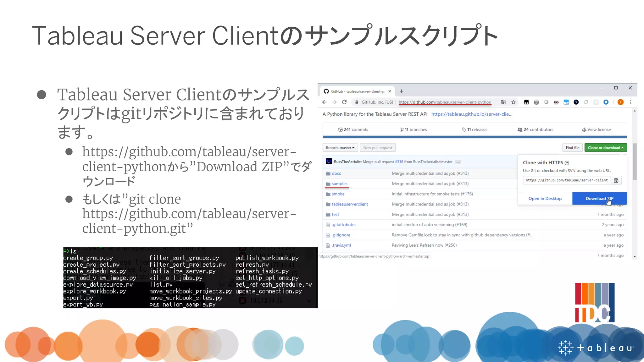Click the blue window extension icon

566,102
